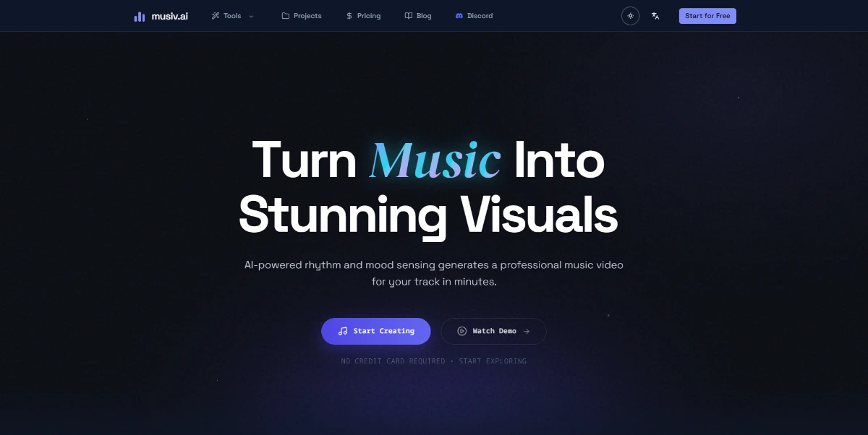The height and width of the screenshot is (435, 868).
Task: Toggle the light/dark theme button
Action: [630, 16]
